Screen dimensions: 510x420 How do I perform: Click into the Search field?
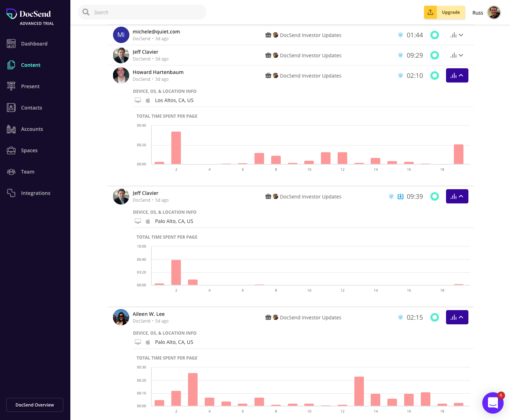click(146, 12)
